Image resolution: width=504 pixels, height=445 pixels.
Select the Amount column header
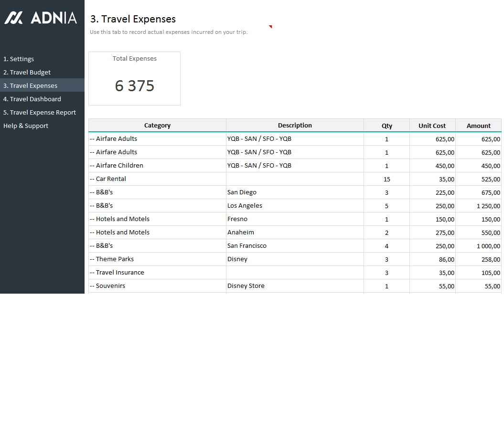click(478, 126)
